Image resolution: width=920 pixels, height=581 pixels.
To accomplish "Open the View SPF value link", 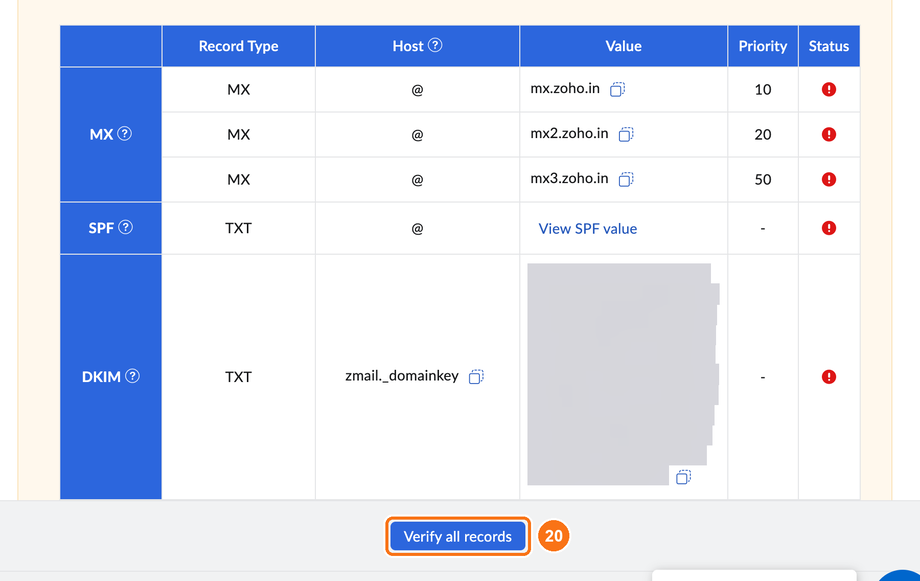I will (x=587, y=228).
